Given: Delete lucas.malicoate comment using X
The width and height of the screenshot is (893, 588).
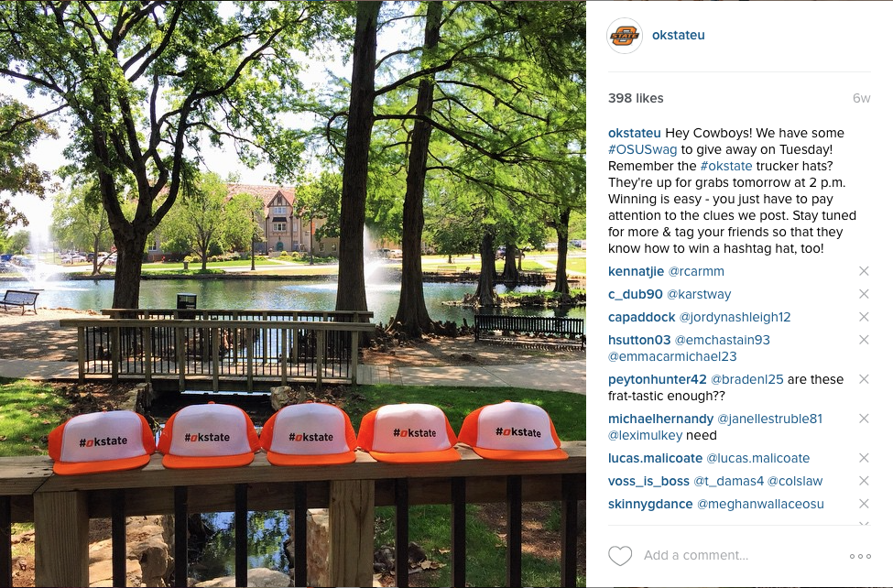Looking at the screenshot, I should pyautogui.click(x=864, y=458).
